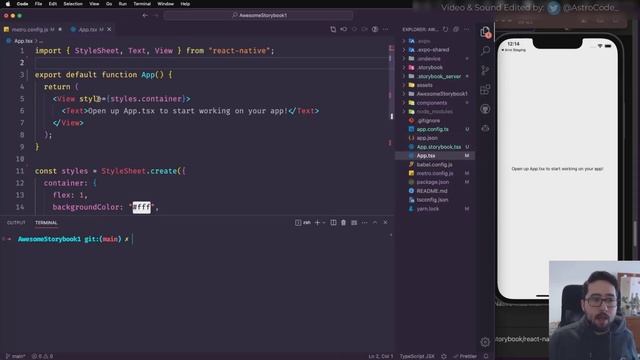Open the Manage gear icon in activity bar

(x=485, y=342)
